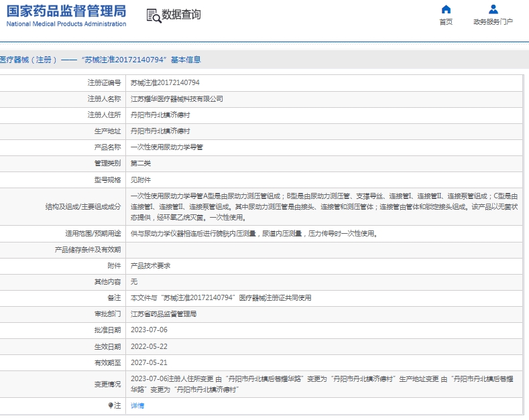Screen dimensions: 529x420
Task: Click the 适用范围/预期用途 description value
Action: [x=253, y=234]
